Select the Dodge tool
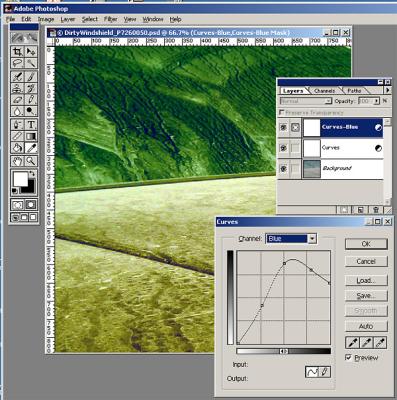The width and height of the screenshot is (397, 400). pos(31,111)
